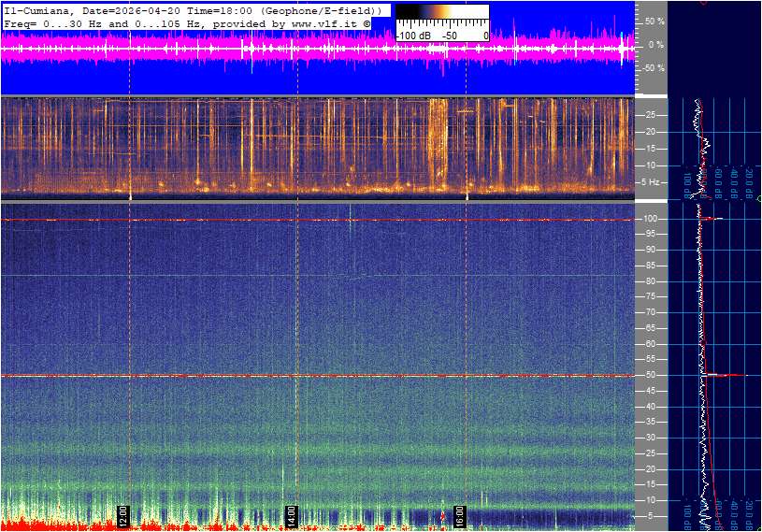Click the 50 % amplitude scale label
This screenshot has height=532, width=762.
point(654,21)
